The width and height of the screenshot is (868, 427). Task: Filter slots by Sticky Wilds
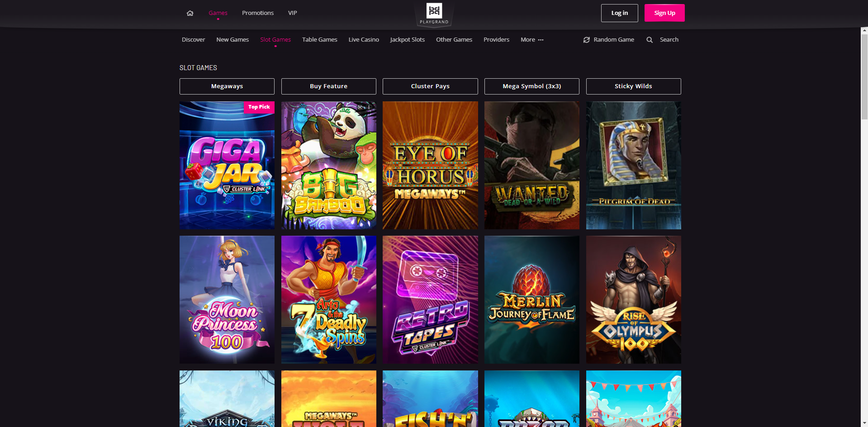[x=634, y=86]
